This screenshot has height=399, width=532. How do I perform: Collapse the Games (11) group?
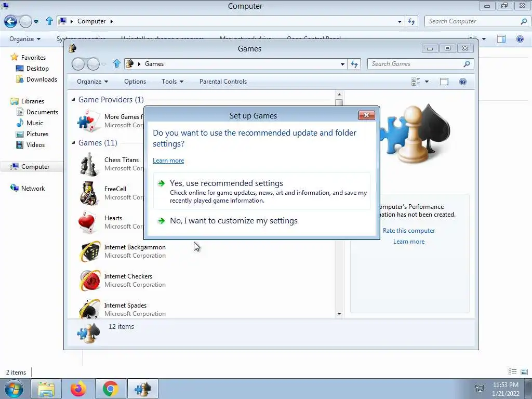[73, 142]
